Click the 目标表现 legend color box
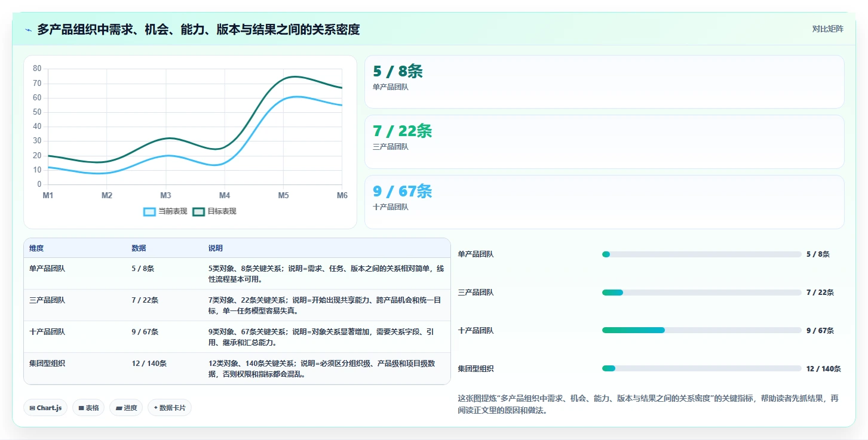868x440 pixels. [198, 211]
